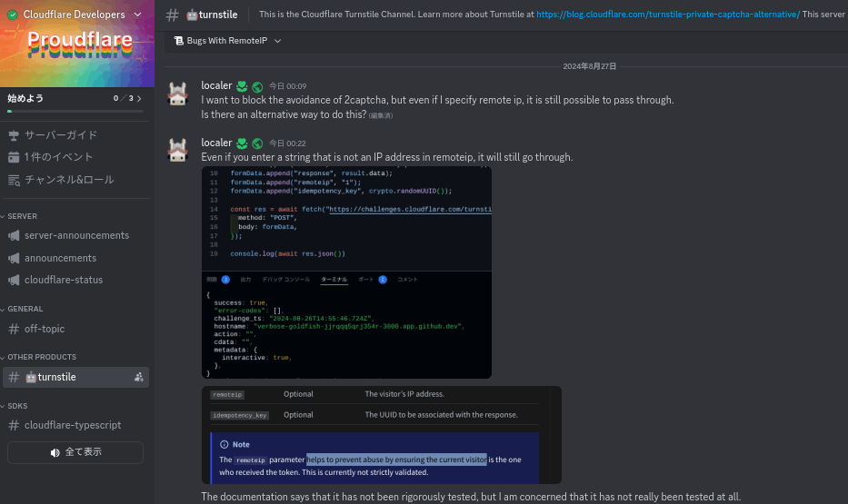
Task: Click the hash icon in channel header
Action: 172,15
